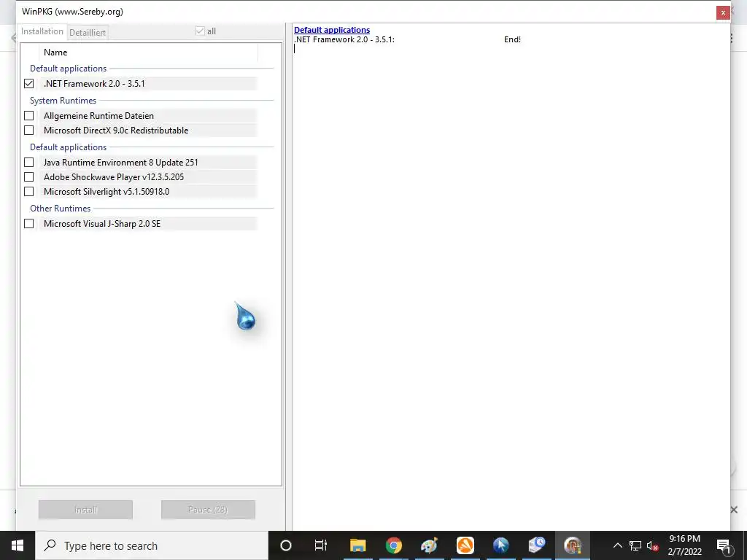Enable Adobe Shockwave Player v12.3.5.205 checkbox
The width and height of the screenshot is (747, 560).
tap(29, 176)
